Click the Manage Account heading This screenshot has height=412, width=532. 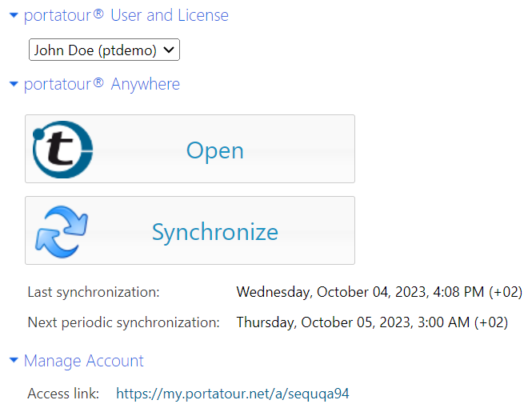[x=84, y=361]
